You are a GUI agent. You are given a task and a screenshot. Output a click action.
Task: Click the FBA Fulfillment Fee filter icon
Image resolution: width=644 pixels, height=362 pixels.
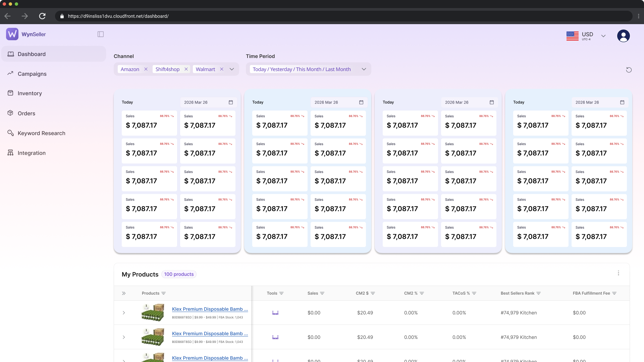click(614, 293)
